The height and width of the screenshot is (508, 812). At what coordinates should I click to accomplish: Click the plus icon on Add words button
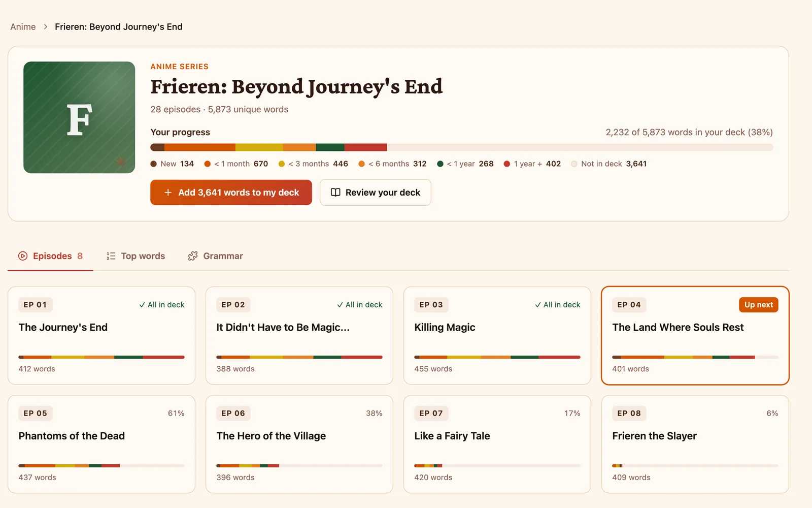[x=168, y=193]
